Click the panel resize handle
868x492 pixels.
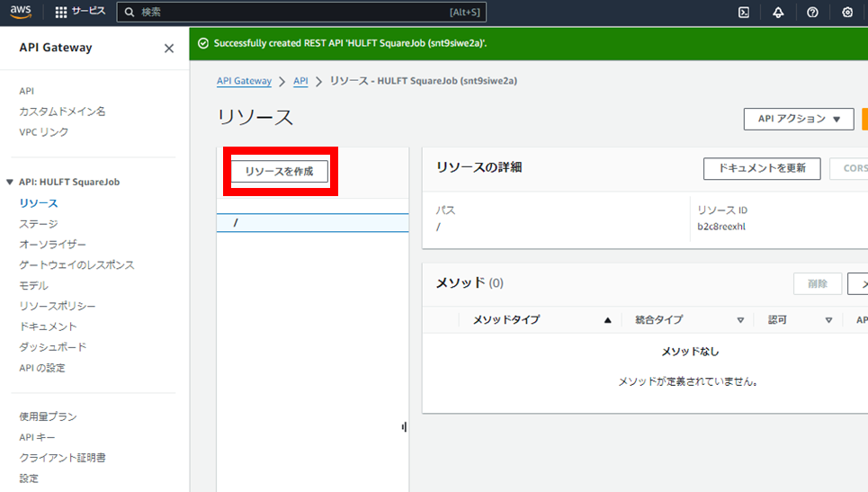point(404,426)
